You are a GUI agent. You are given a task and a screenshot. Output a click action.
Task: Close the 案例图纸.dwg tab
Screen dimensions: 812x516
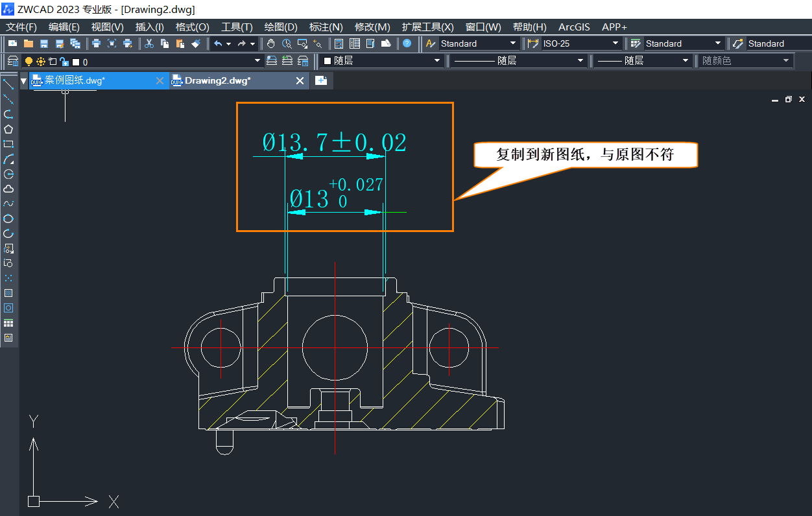pyautogui.click(x=160, y=80)
